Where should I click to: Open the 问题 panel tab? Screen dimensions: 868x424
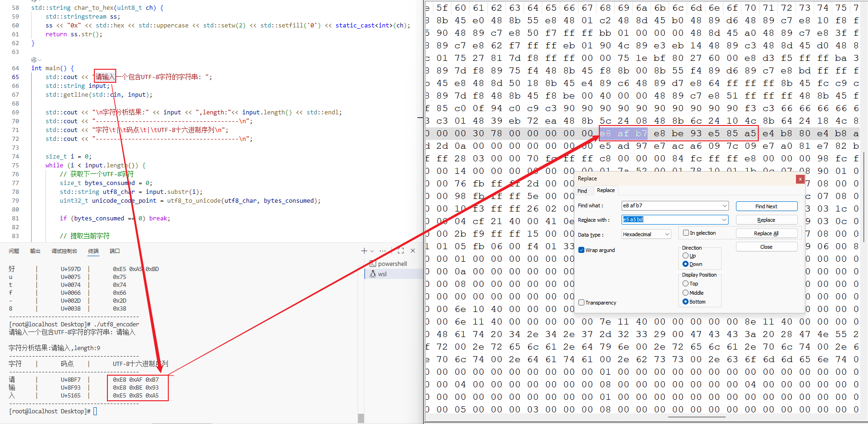(14, 251)
